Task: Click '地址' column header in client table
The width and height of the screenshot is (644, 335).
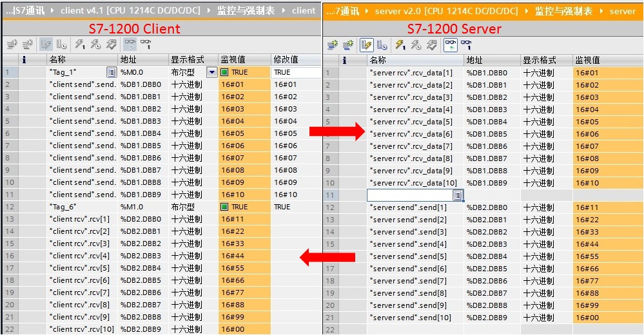Action: click(143, 60)
